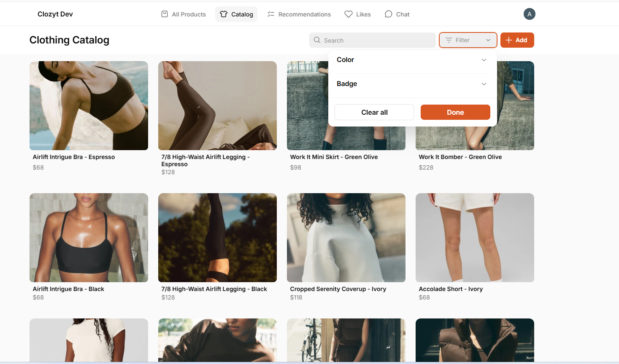Click the Chat bubble icon
Screen dimensions: 619x364
[389, 14]
